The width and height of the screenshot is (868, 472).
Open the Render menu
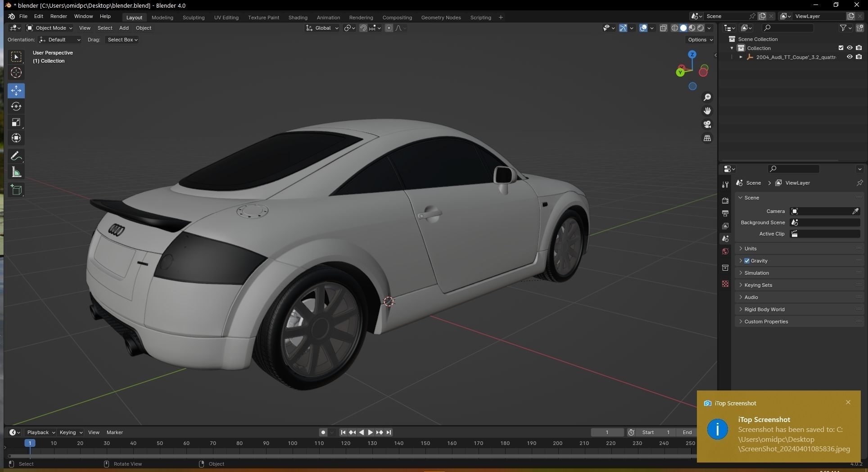[x=59, y=16]
